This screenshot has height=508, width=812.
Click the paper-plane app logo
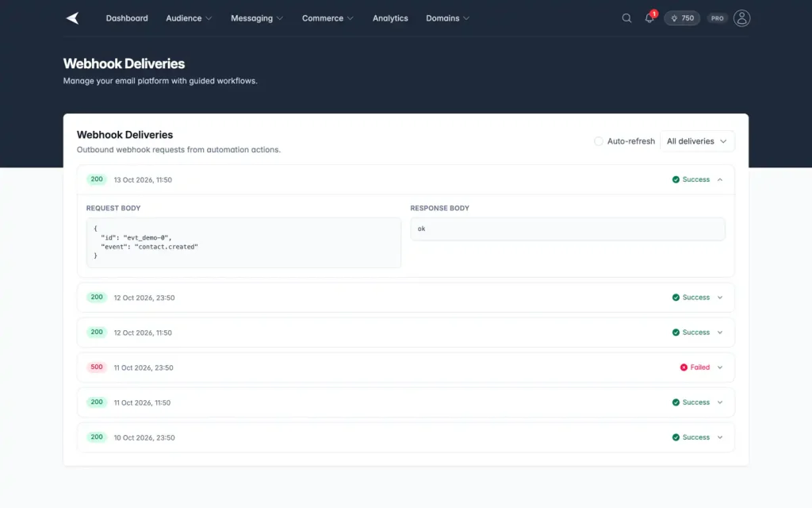[72, 18]
